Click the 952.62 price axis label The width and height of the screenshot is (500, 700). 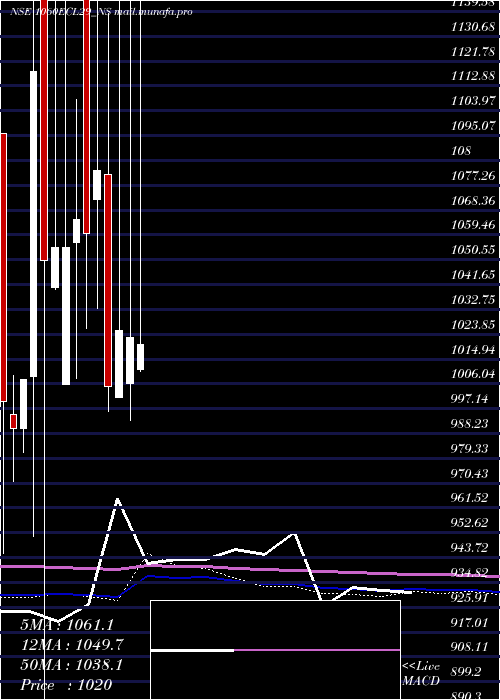coord(470,523)
